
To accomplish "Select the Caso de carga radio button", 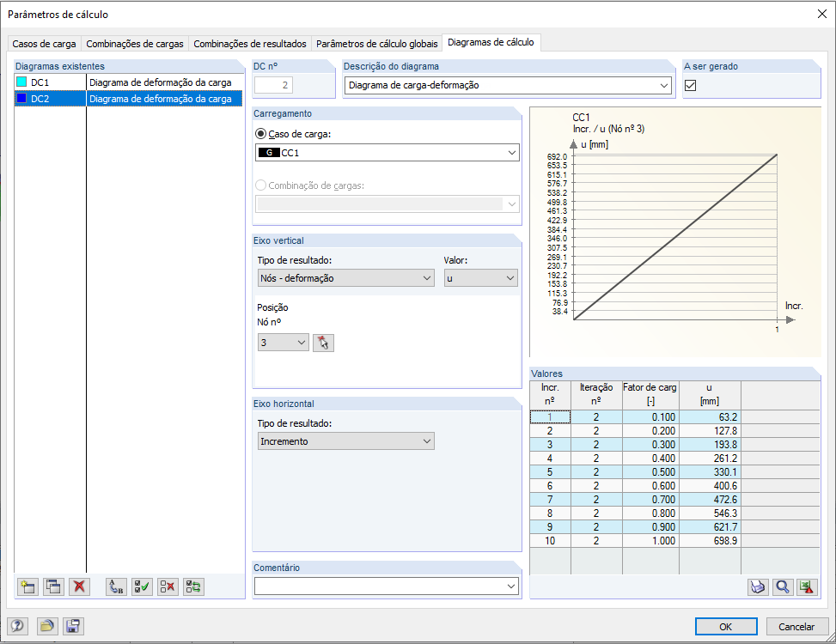I will coord(261,134).
